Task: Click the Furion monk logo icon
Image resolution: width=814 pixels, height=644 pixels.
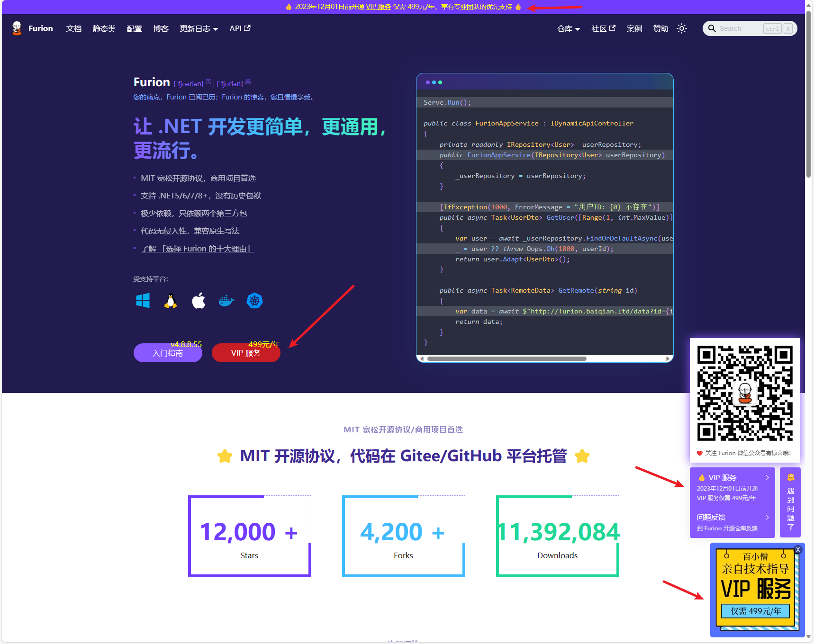Action: [17, 28]
